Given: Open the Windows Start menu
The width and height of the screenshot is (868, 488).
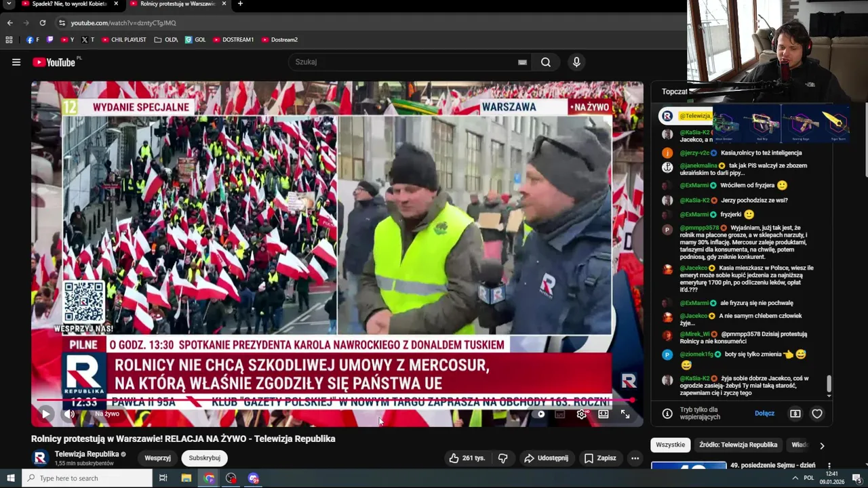Looking at the screenshot, I should point(10,478).
